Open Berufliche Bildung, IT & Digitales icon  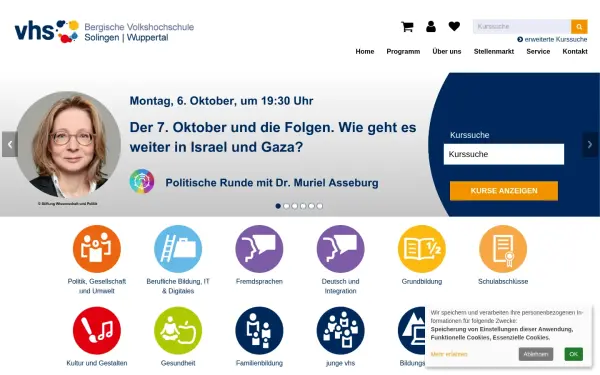(178, 249)
